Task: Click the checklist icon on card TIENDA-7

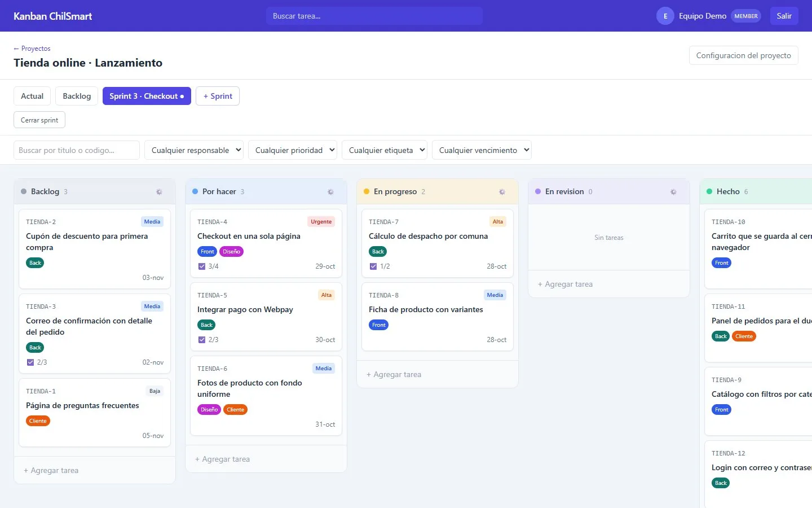Action: (x=373, y=266)
